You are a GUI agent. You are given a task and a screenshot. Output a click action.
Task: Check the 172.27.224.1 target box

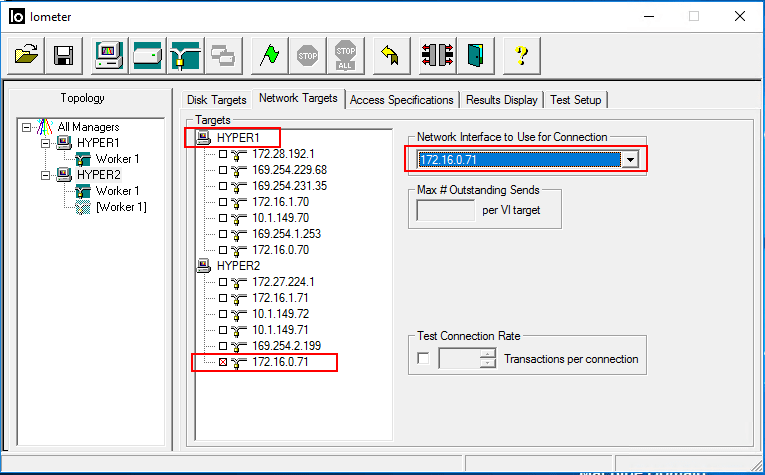tap(223, 282)
